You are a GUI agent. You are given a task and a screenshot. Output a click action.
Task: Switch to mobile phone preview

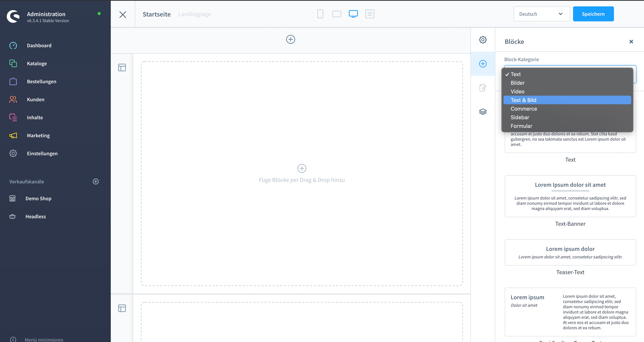click(x=320, y=14)
